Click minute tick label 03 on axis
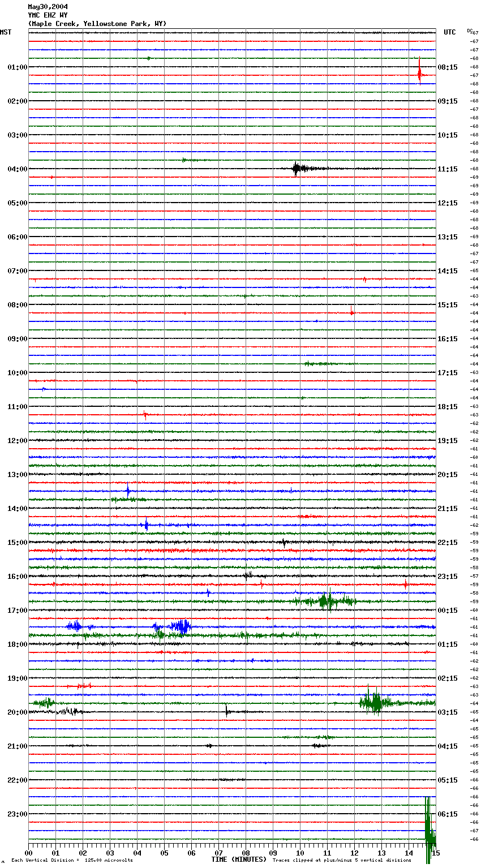 [x=110, y=853]
